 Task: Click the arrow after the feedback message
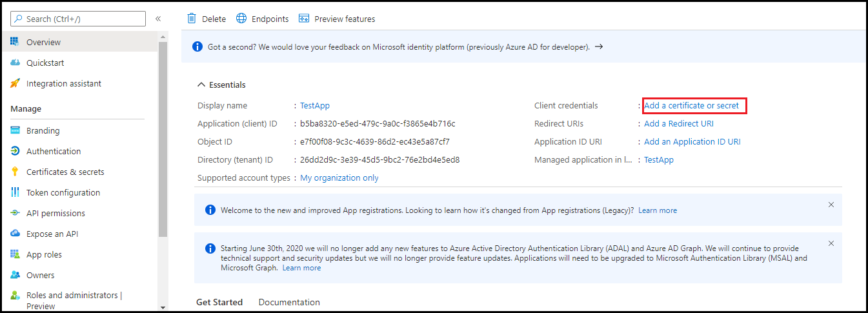pyautogui.click(x=599, y=47)
